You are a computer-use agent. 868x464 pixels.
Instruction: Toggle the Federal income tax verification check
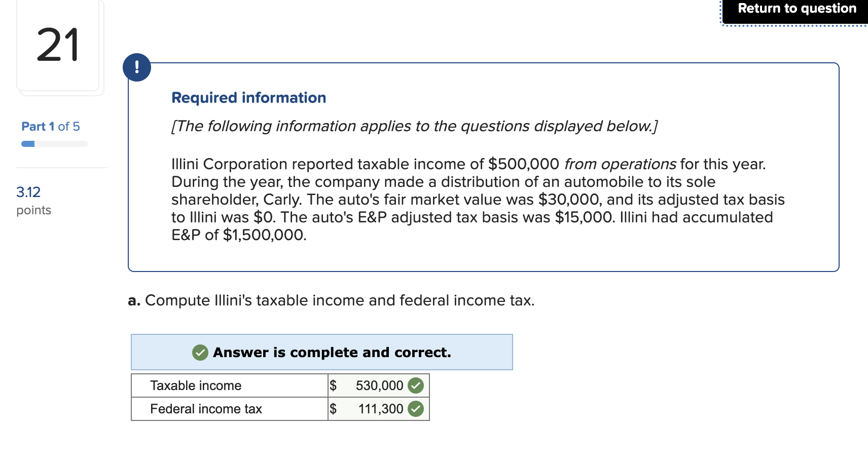pos(415,409)
